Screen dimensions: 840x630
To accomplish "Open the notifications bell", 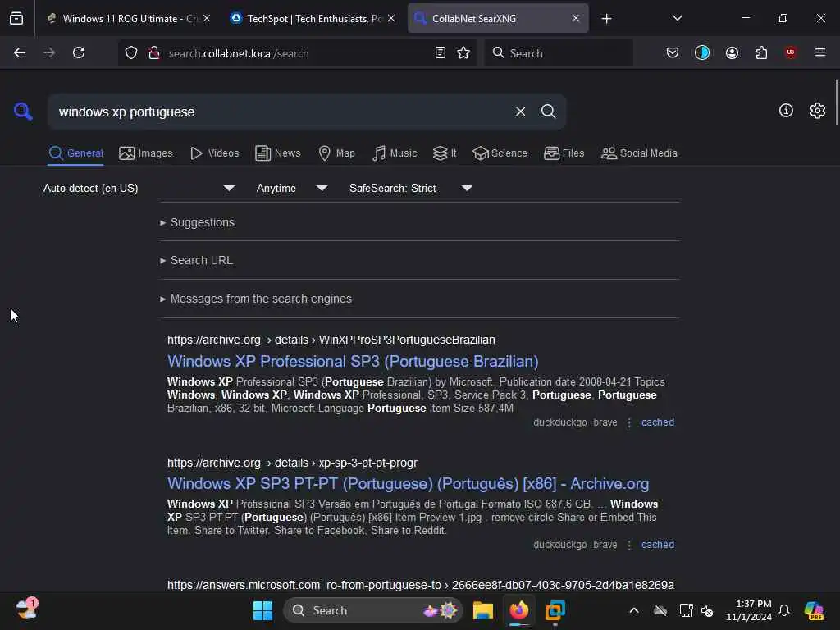I will pyautogui.click(x=784, y=610).
